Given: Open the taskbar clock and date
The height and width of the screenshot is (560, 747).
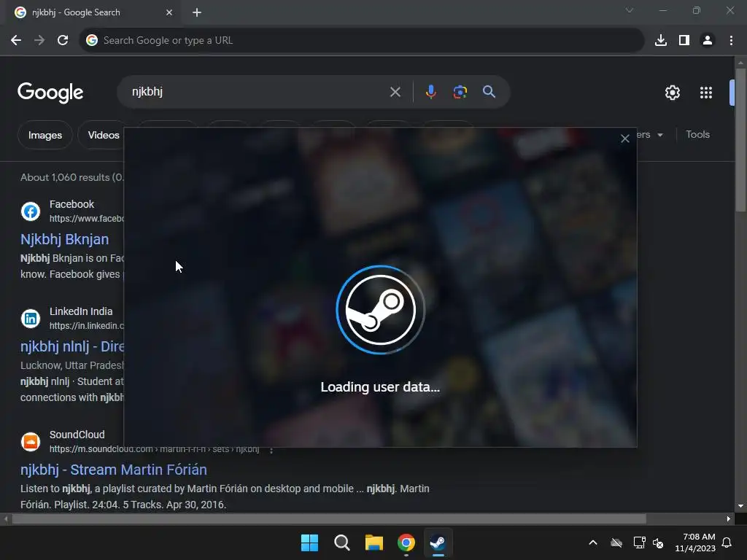Looking at the screenshot, I should [x=695, y=542].
